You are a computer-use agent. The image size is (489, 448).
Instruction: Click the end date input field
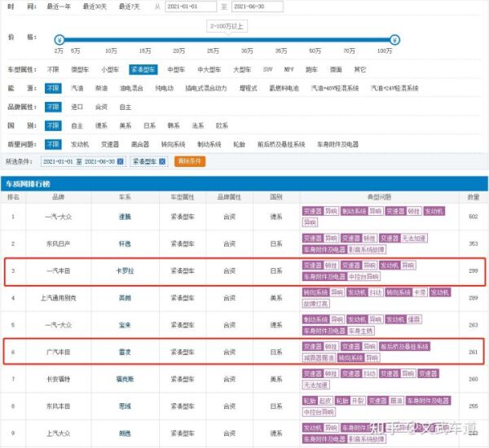pyautogui.click(x=257, y=7)
